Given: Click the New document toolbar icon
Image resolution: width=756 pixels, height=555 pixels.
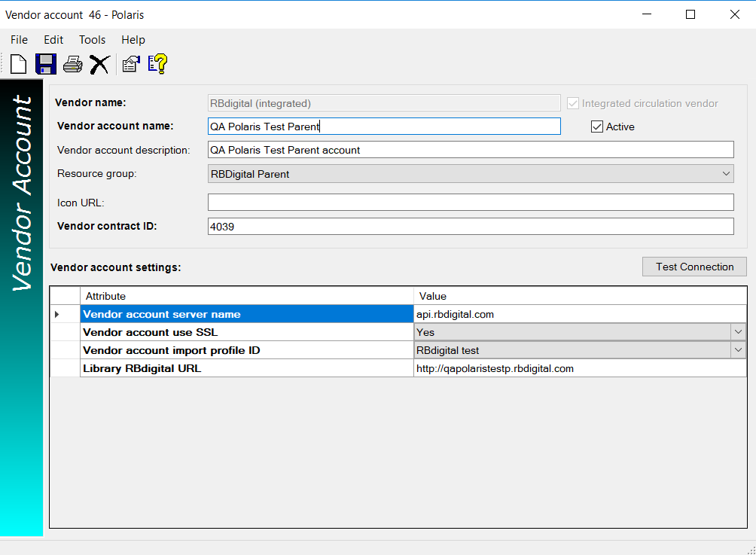Looking at the screenshot, I should (19, 64).
